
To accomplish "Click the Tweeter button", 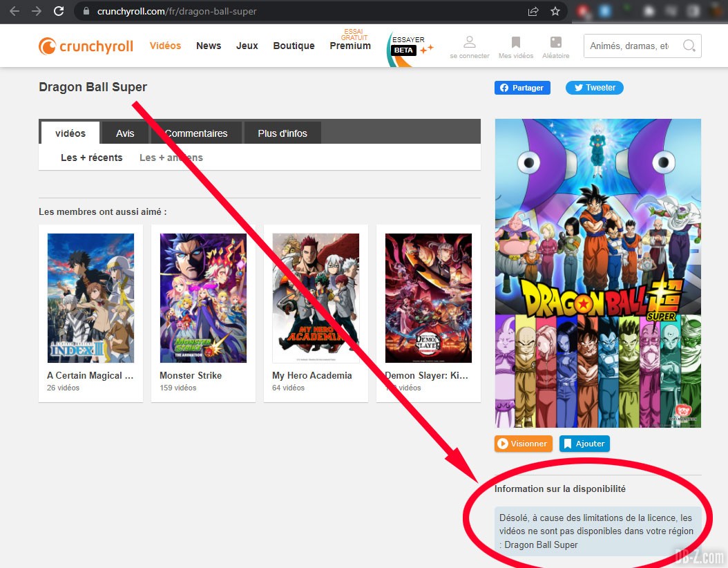I will 594,88.
